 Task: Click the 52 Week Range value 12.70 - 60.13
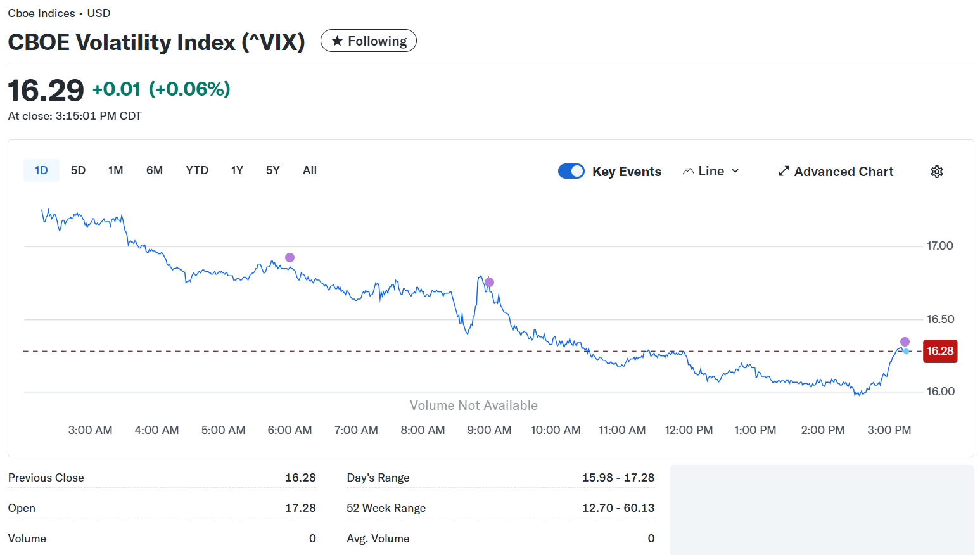point(618,508)
